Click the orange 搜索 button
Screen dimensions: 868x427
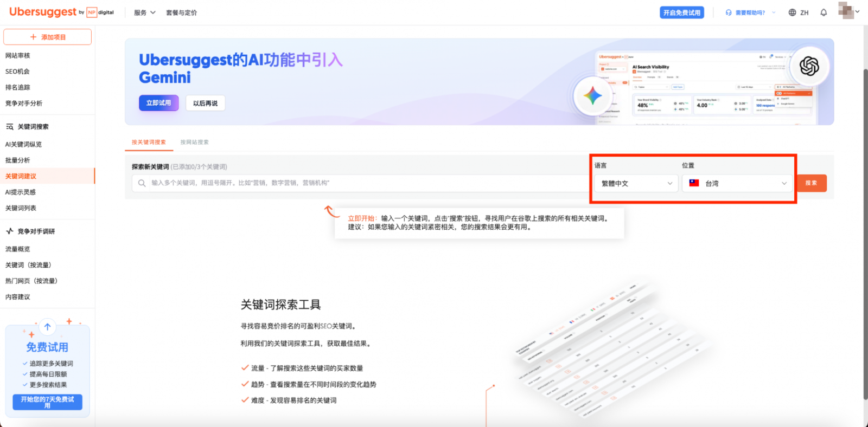[812, 183]
